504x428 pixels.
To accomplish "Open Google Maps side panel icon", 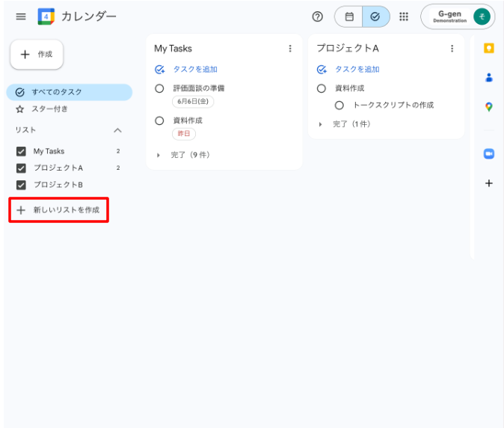I will pos(489,107).
